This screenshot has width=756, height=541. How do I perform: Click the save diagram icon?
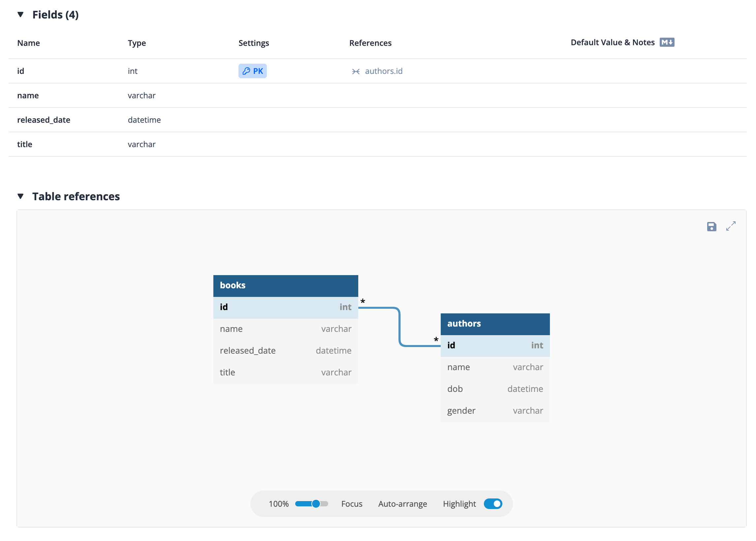[711, 227]
